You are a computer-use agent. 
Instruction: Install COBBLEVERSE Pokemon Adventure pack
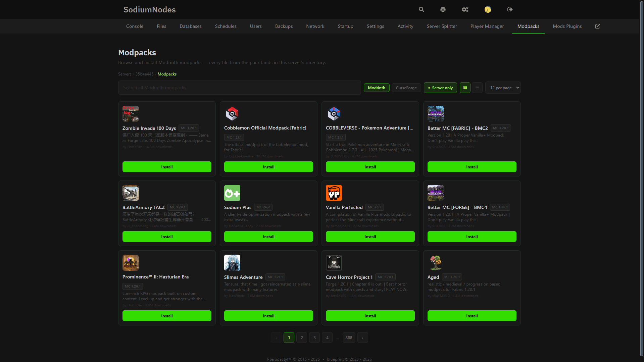point(370,167)
